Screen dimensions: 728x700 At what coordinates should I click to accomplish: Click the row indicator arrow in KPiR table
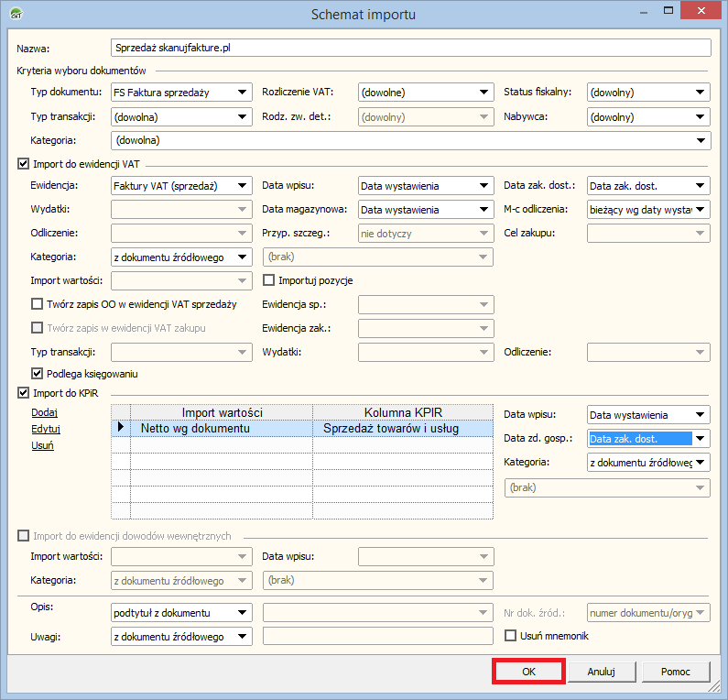[x=120, y=428]
